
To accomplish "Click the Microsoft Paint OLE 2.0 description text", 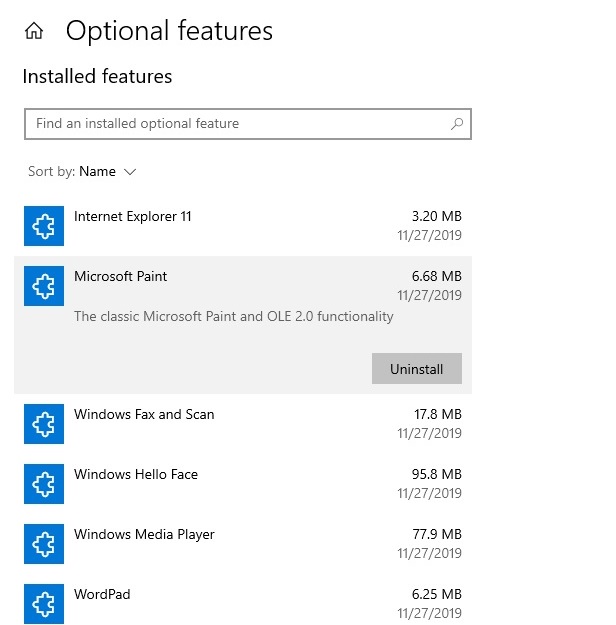I will tap(233, 317).
